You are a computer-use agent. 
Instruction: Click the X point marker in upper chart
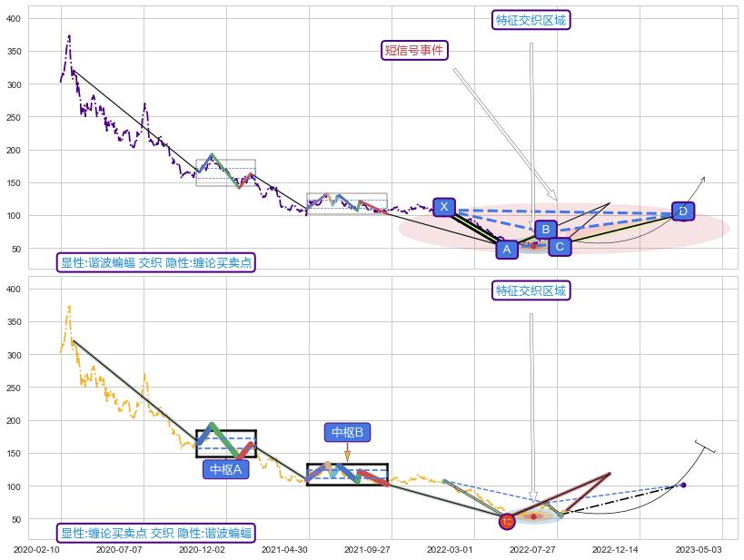click(443, 207)
